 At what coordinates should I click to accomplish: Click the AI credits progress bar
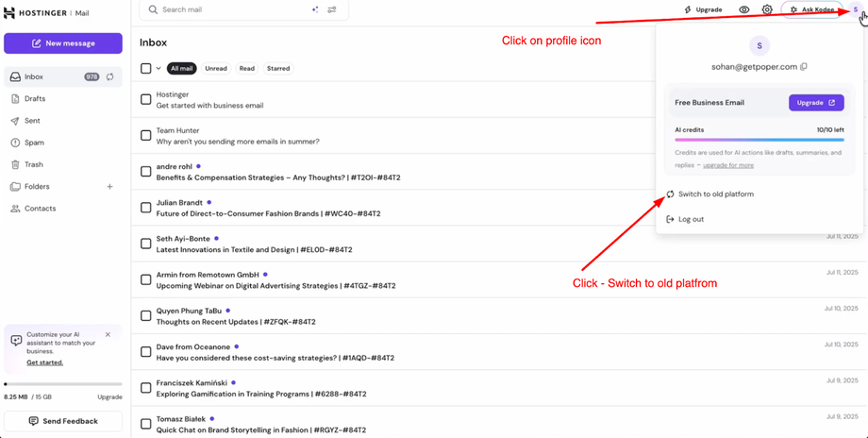click(759, 140)
